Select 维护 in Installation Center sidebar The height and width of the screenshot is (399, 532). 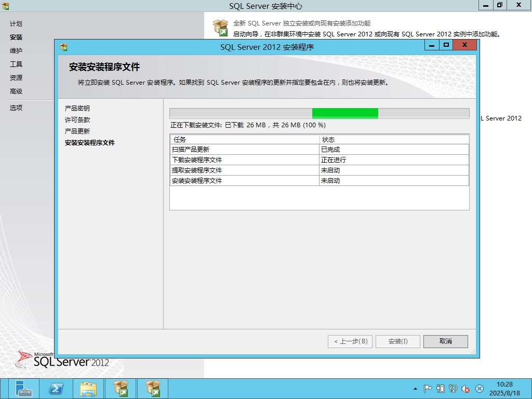point(16,50)
